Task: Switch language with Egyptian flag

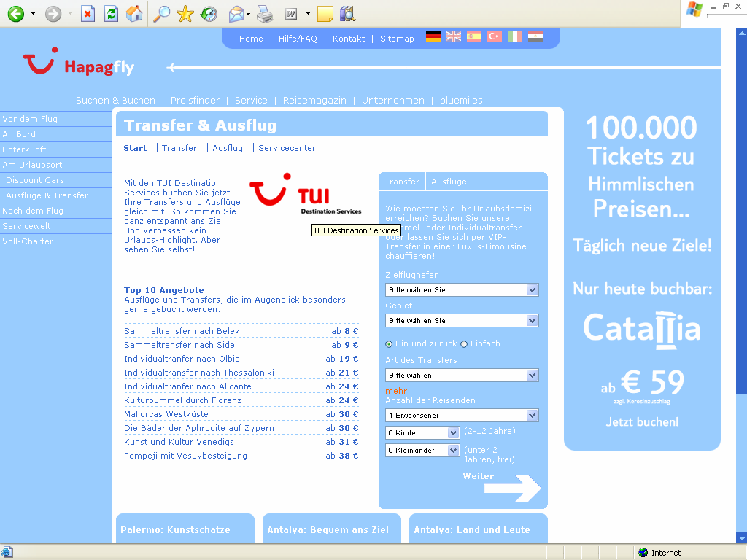Action: (535, 36)
